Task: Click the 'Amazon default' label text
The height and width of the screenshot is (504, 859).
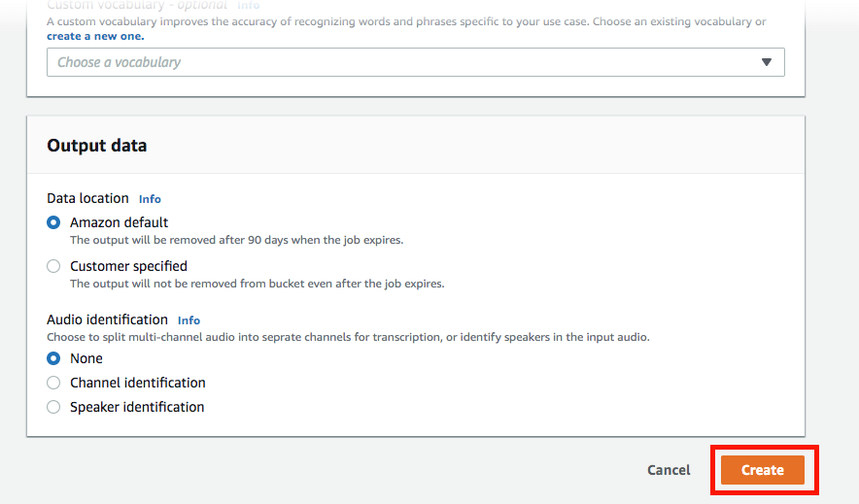Action: pos(119,222)
